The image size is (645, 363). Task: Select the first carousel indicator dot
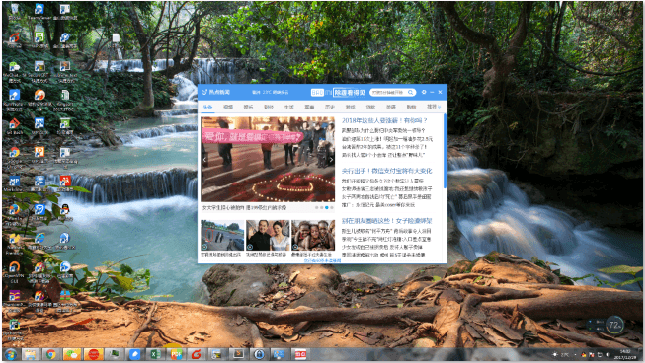tap(317, 207)
